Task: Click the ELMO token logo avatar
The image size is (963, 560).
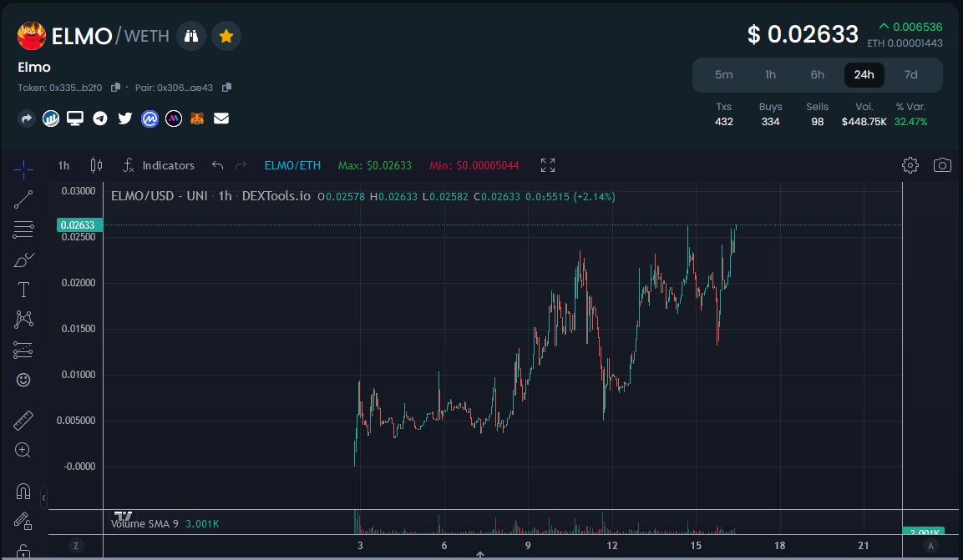Action: [32, 36]
